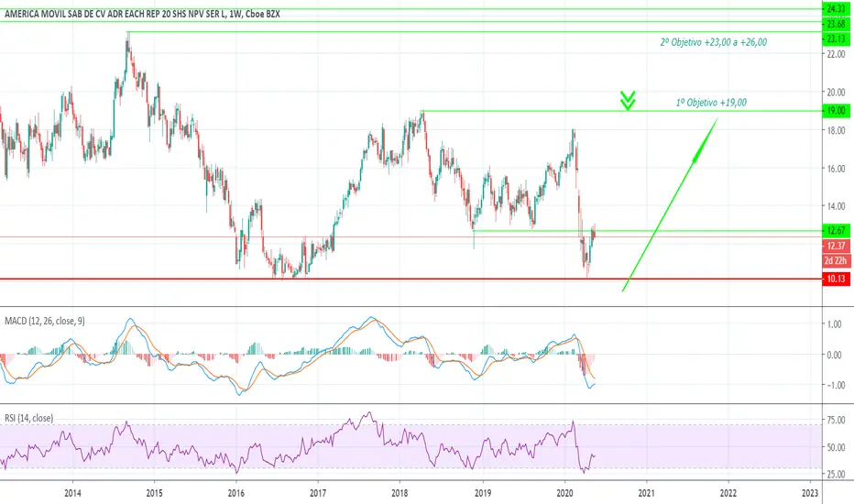Click the red 12.37 current price label
The width and height of the screenshot is (854, 504).
click(x=836, y=246)
